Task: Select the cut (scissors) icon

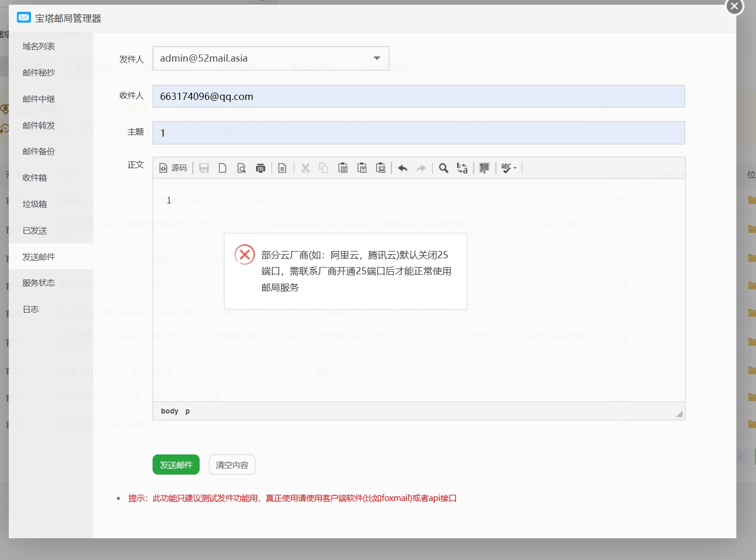Action: coord(306,168)
